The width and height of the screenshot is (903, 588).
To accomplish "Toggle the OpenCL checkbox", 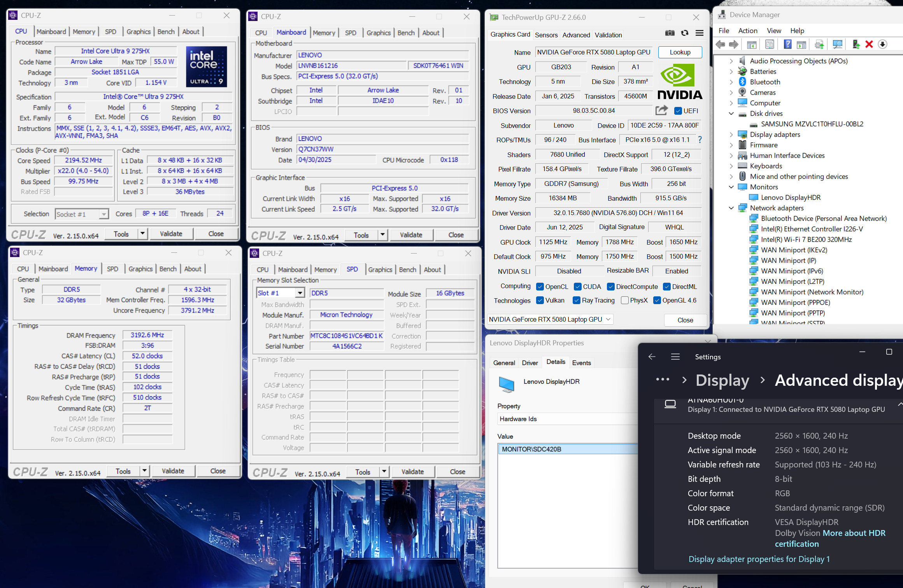I will (x=540, y=287).
